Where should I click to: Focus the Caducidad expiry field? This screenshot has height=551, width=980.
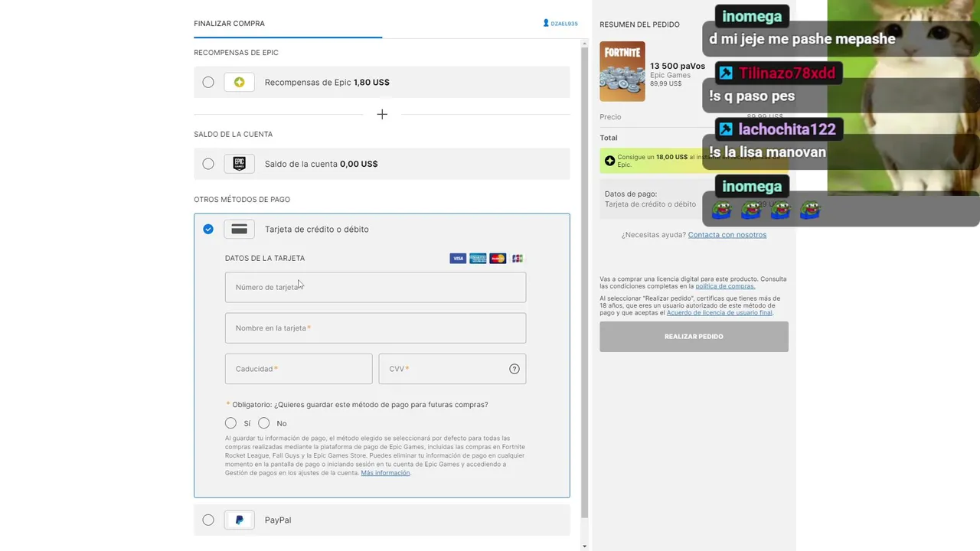tap(299, 369)
